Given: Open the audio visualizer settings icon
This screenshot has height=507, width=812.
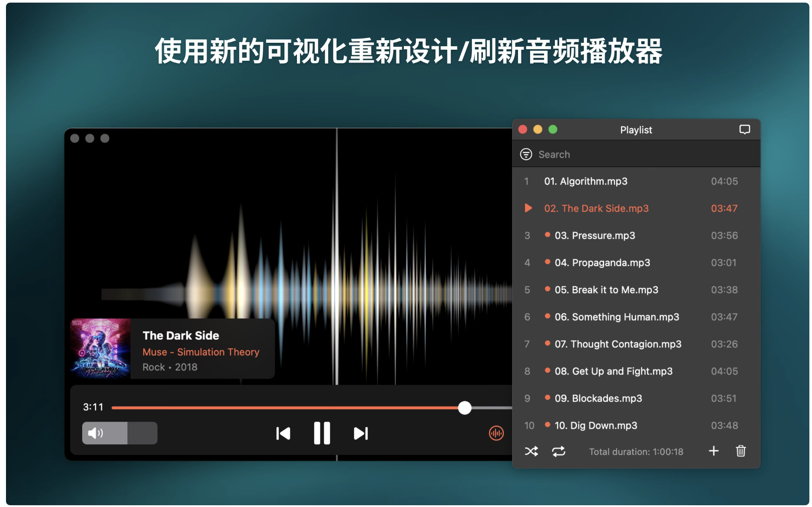Looking at the screenshot, I should (496, 433).
